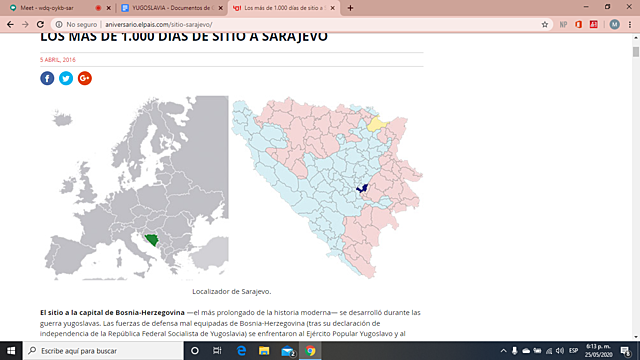
Task: Click the article headline about Sarajevo
Action: pos(184,37)
